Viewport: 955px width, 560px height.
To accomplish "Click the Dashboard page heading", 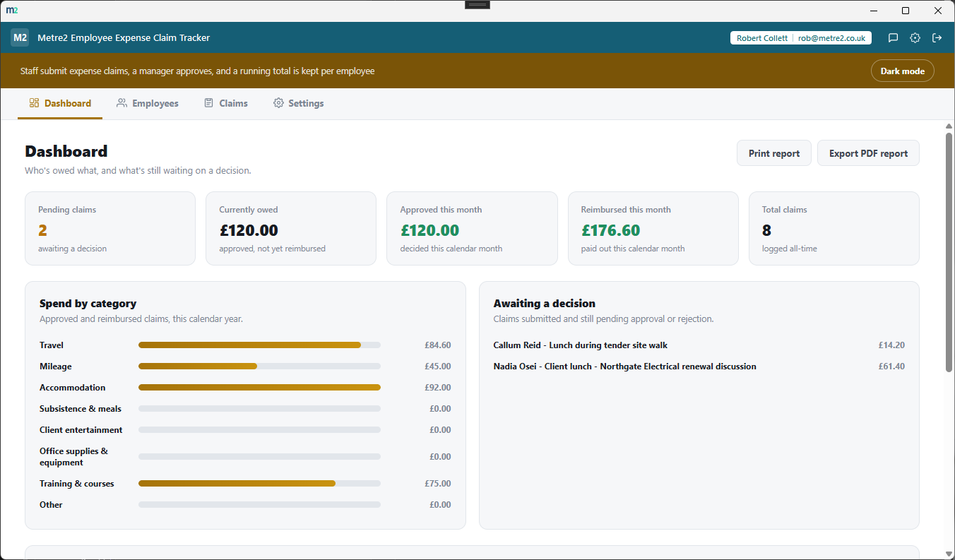I will pos(66,151).
